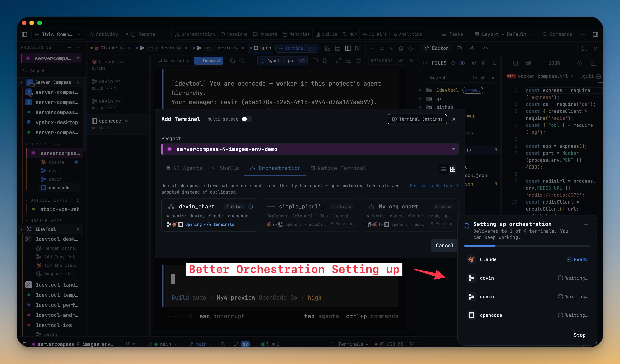Stop the orchestration setup
This screenshot has width=620, height=364.
580,335
